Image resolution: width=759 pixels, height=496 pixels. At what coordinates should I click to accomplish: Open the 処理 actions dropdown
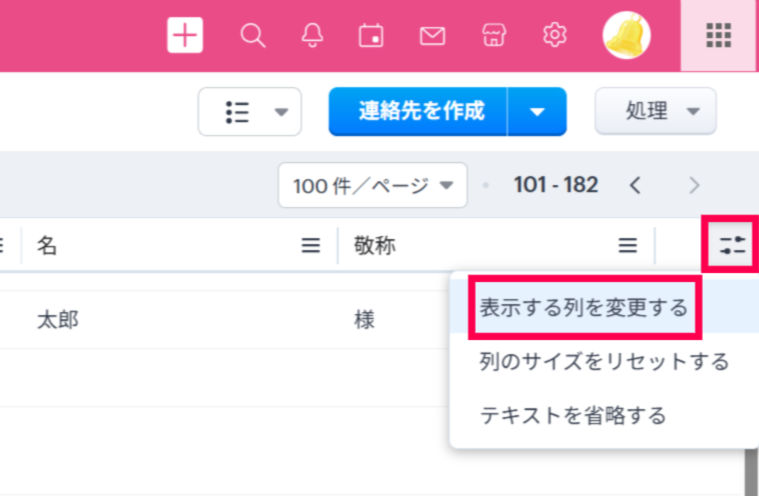pyautogui.click(x=656, y=112)
